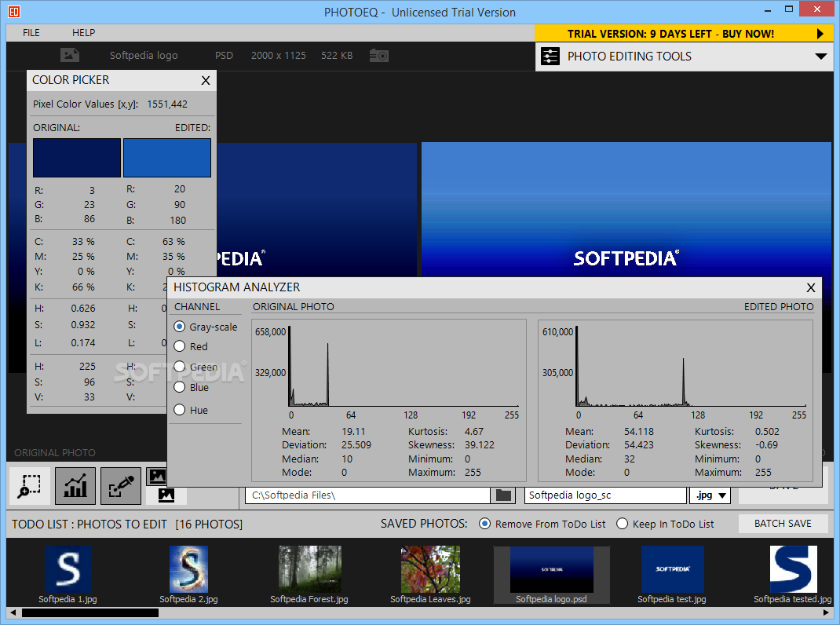Click the edited Mean value 54.118
Viewport: 840px width, 625px height.
[x=638, y=432]
